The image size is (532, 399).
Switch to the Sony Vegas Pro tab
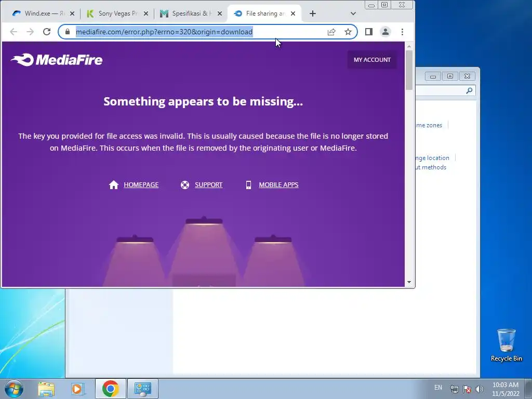point(115,14)
